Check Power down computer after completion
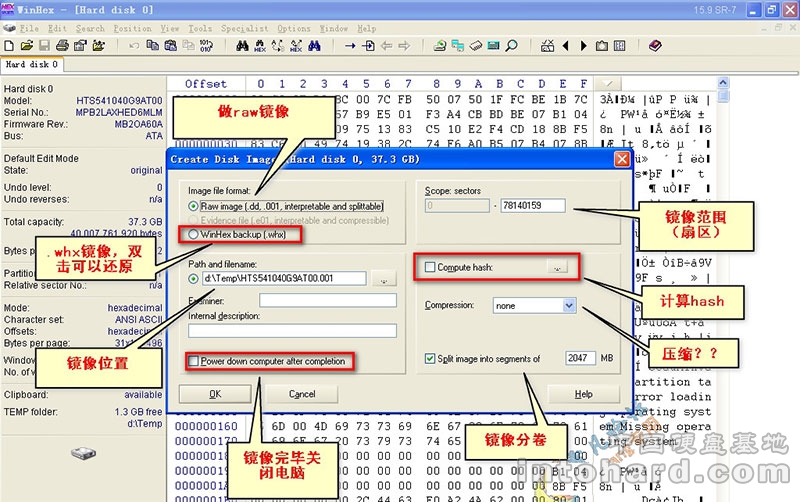800x502 pixels. [x=193, y=361]
